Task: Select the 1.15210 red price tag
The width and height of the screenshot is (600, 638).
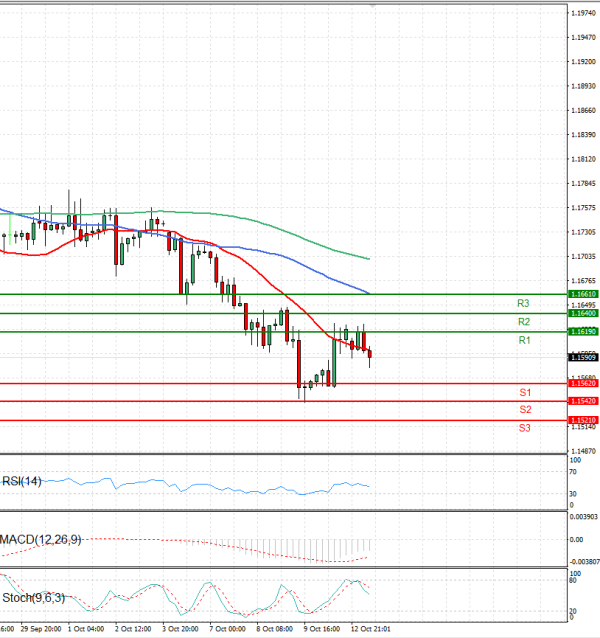Action: tap(582, 420)
